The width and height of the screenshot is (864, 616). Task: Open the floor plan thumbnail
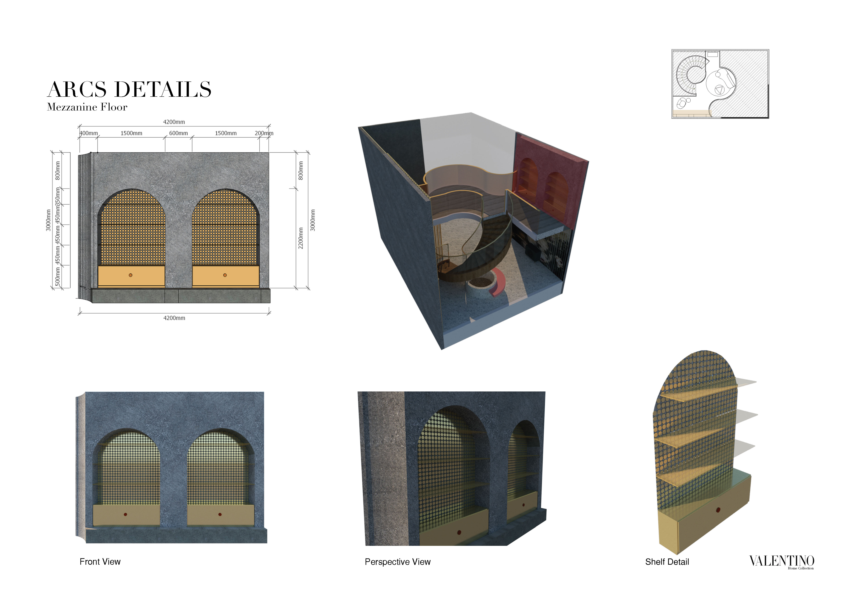tap(720, 84)
